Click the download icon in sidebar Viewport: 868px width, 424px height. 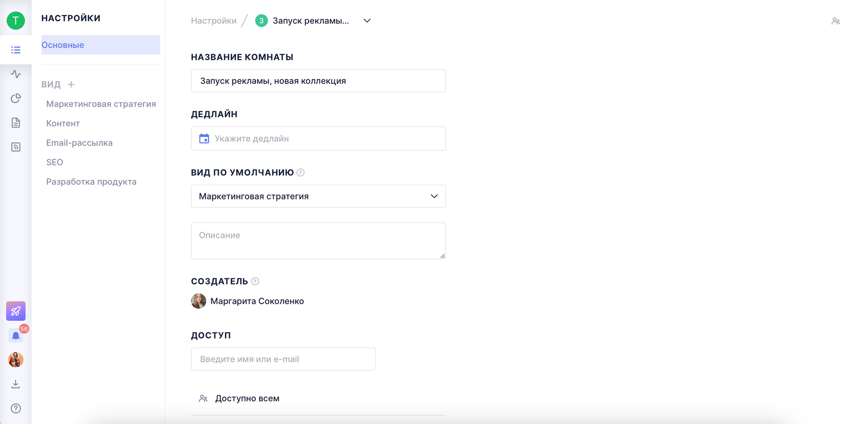pyautogui.click(x=16, y=384)
